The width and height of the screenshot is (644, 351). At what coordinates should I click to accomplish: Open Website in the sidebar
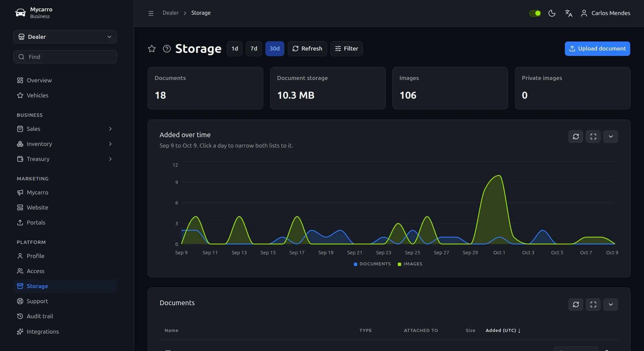65,207
